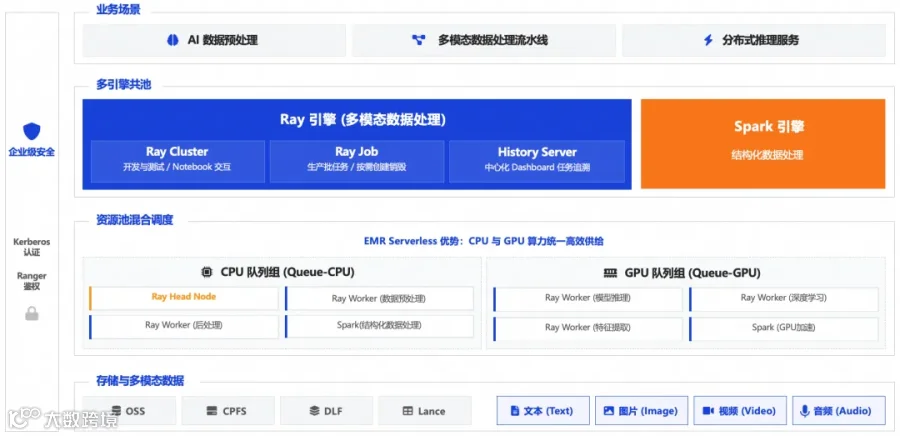Click the DLF layers icon
The height and width of the screenshot is (436, 900).
click(x=314, y=411)
